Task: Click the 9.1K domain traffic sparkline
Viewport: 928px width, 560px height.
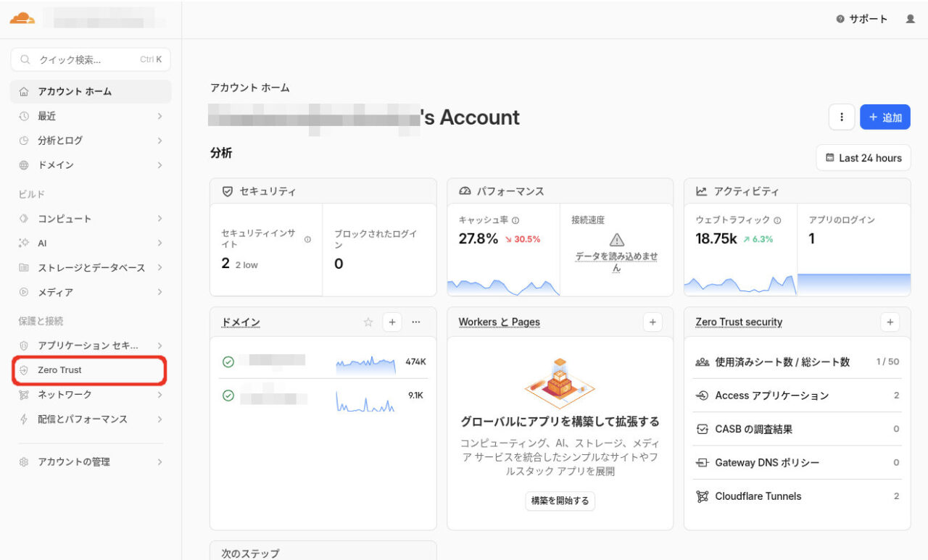Action: [365, 401]
